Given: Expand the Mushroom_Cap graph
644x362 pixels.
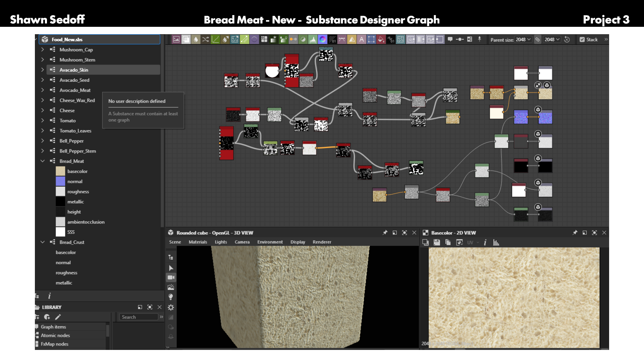Looking at the screenshot, I should pyautogui.click(x=42, y=50).
